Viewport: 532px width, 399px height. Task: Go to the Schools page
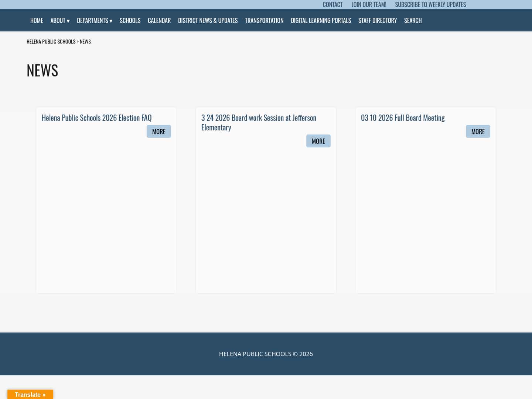[130, 20]
